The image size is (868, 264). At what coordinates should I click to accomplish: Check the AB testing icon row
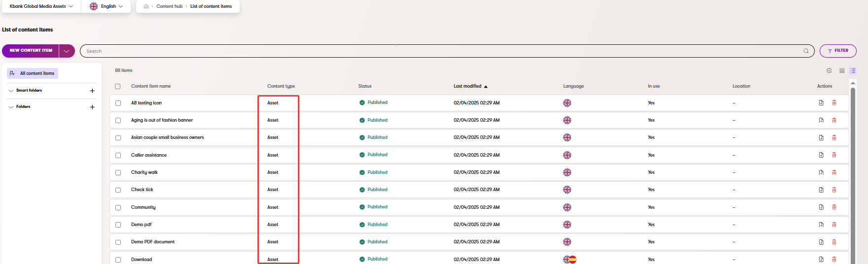[x=118, y=103]
